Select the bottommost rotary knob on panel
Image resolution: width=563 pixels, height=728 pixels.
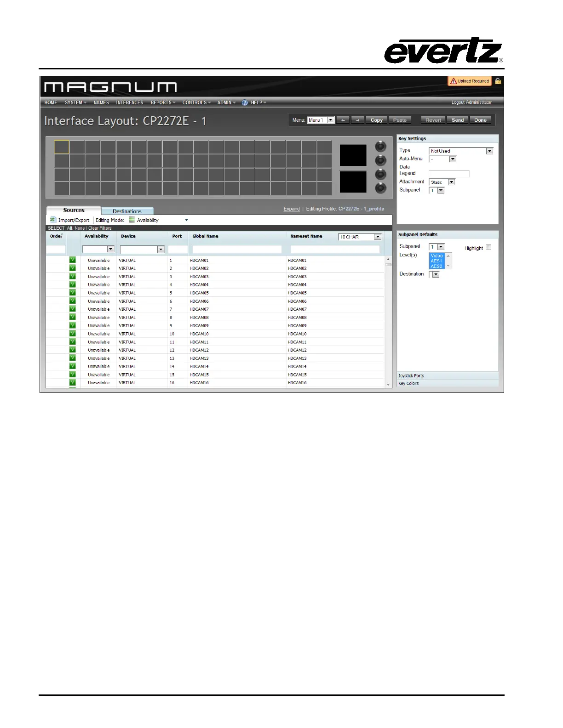380,188
